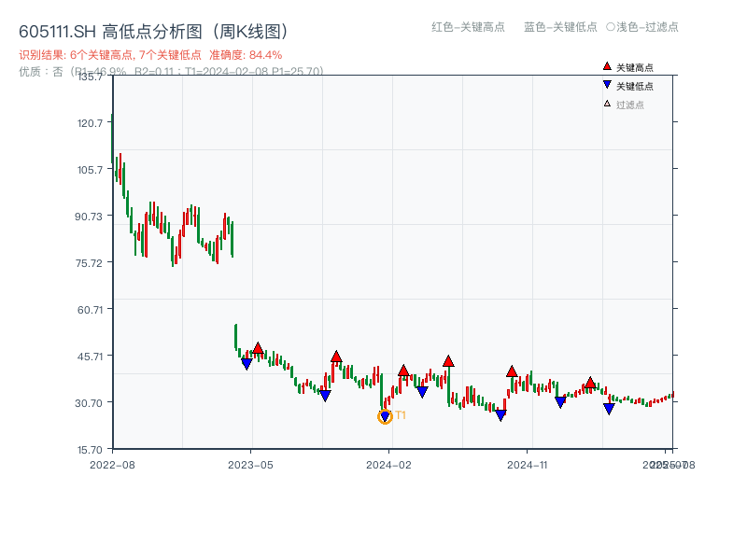Click the rightmost red triangle key-high marker

pos(590,382)
